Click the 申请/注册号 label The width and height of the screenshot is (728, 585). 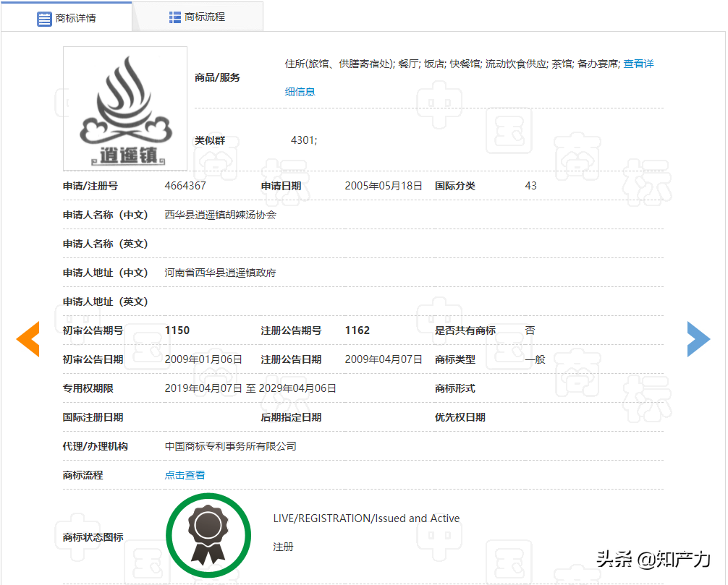(90, 186)
